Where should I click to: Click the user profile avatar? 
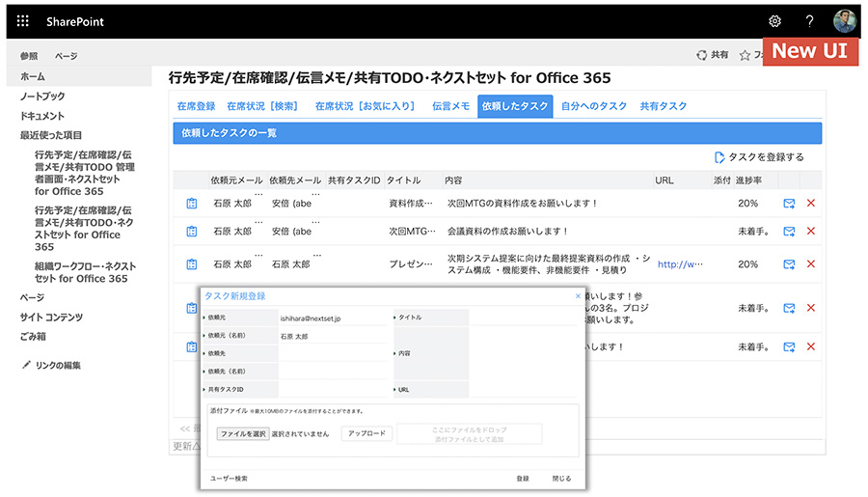point(845,21)
